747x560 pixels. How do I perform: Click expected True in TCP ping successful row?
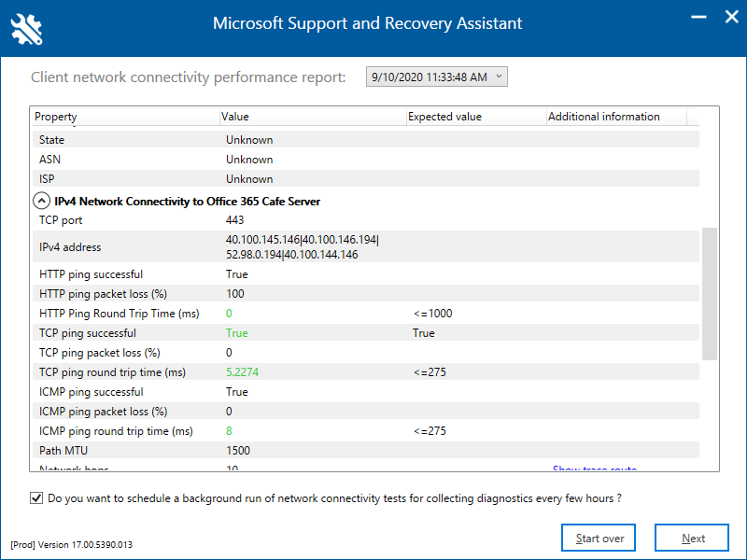point(424,333)
